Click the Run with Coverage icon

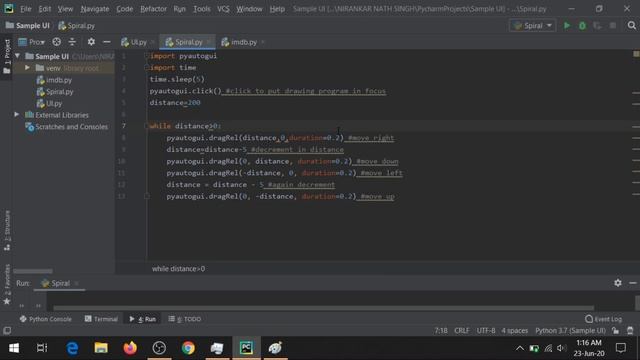pyautogui.click(x=597, y=25)
